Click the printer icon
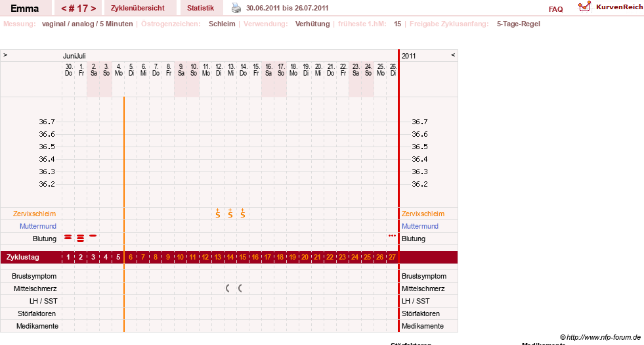 click(x=236, y=8)
